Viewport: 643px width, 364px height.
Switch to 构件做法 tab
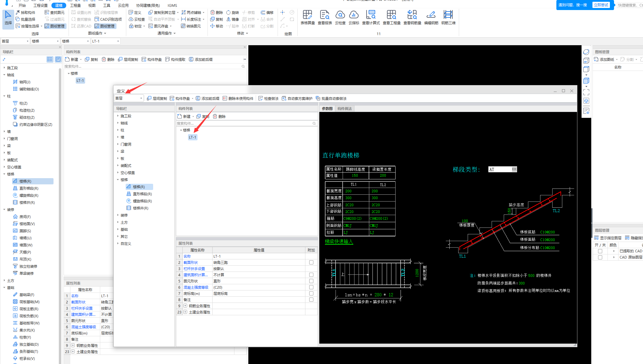tap(345, 108)
